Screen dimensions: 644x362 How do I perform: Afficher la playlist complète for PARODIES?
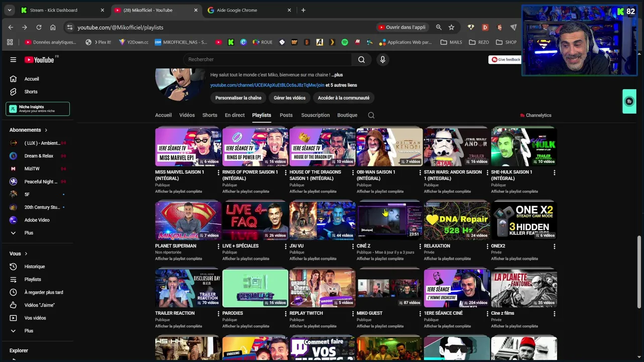(x=246, y=326)
